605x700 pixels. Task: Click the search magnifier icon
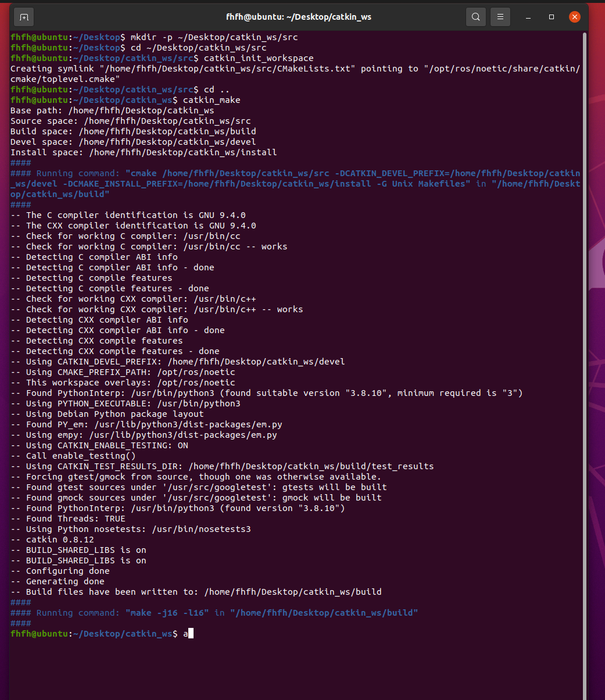click(x=475, y=17)
